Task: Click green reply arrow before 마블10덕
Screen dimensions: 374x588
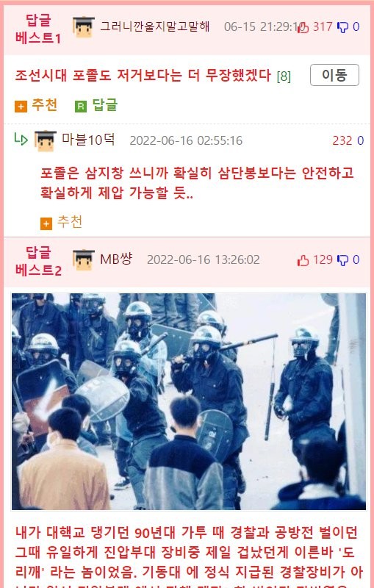Action: pos(21,140)
